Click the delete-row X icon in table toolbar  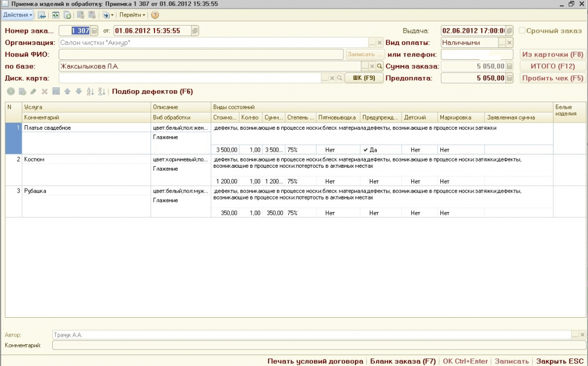pos(45,91)
